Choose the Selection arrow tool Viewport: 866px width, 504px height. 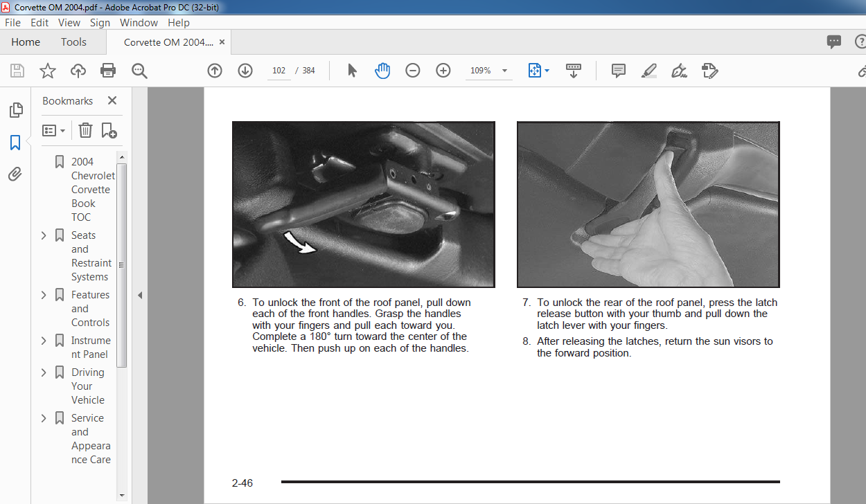[352, 71]
